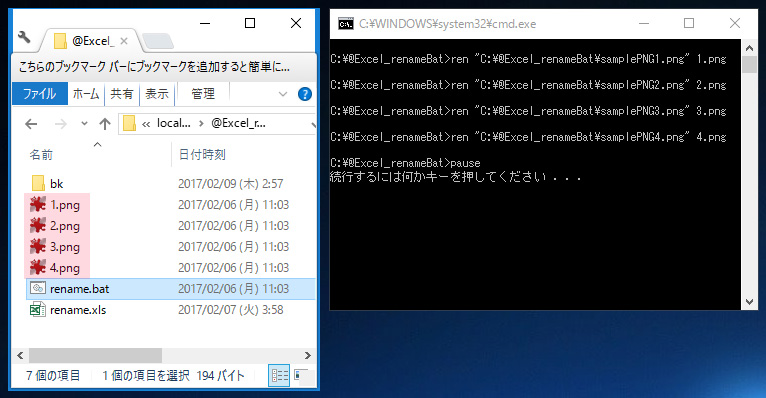This screenshot has width=766, height=398.
Task: Close the Explorer window
Action: 296,23
